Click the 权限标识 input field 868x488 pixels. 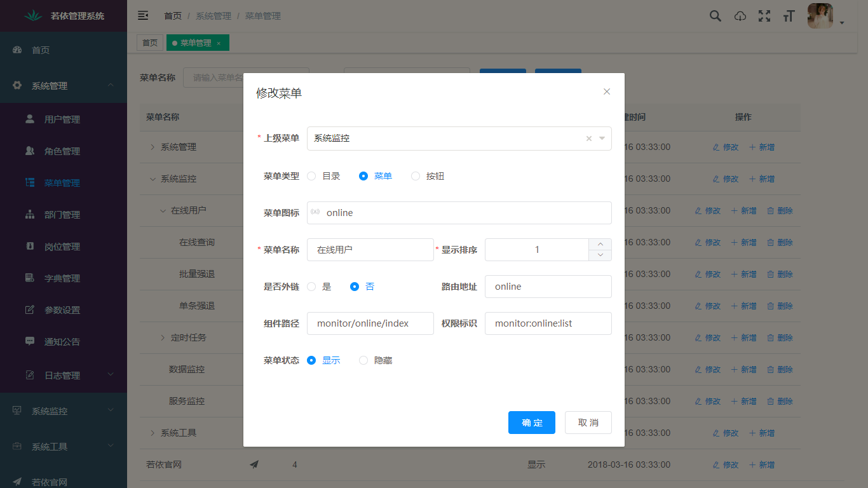tap(548, 323)
